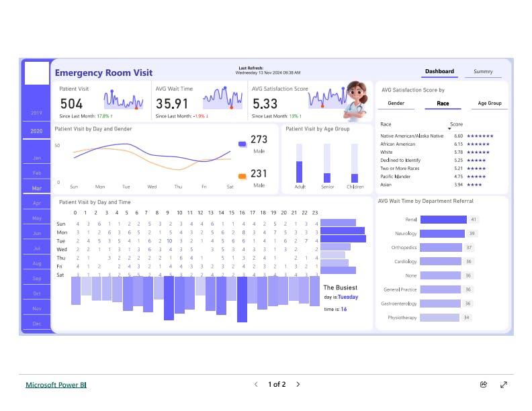
Task: Select the Aug month slicer
Action: (x=36, y=263)
